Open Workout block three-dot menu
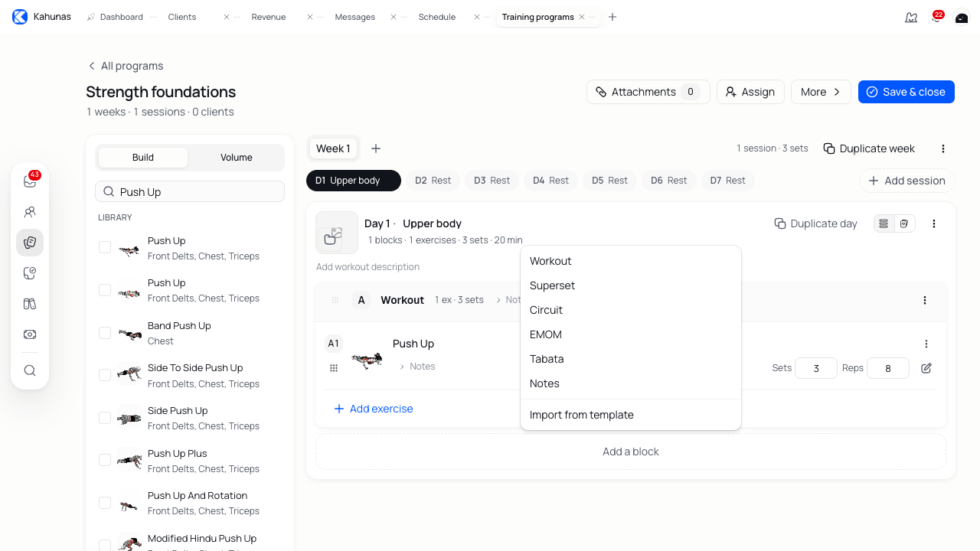The image size is (980, 551). (x=925, y=300)
